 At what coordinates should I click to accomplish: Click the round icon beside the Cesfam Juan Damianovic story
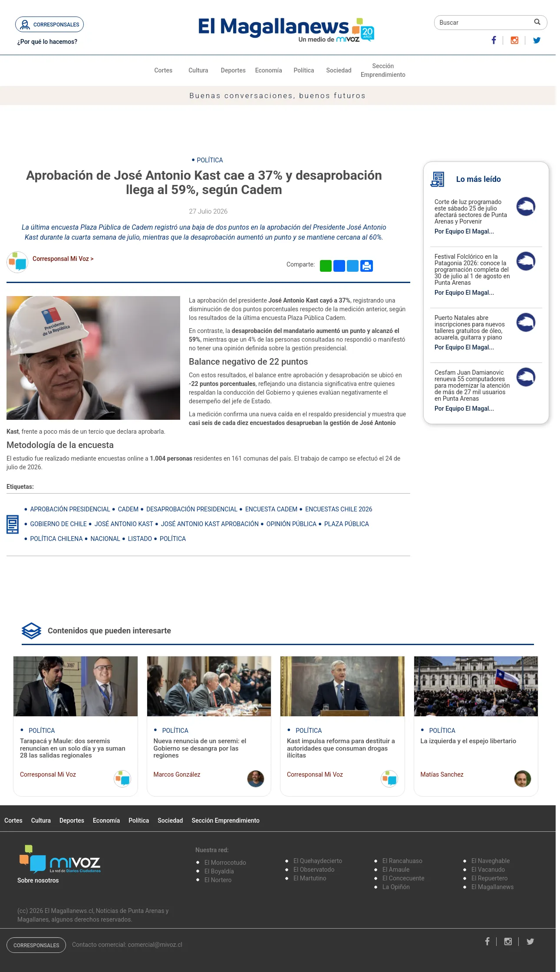[x=526, y=377]
